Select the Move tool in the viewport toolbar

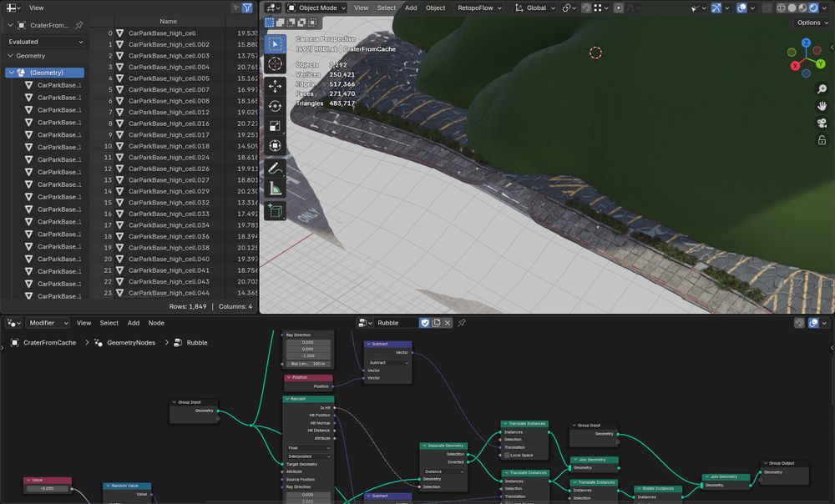pos(275,84)
